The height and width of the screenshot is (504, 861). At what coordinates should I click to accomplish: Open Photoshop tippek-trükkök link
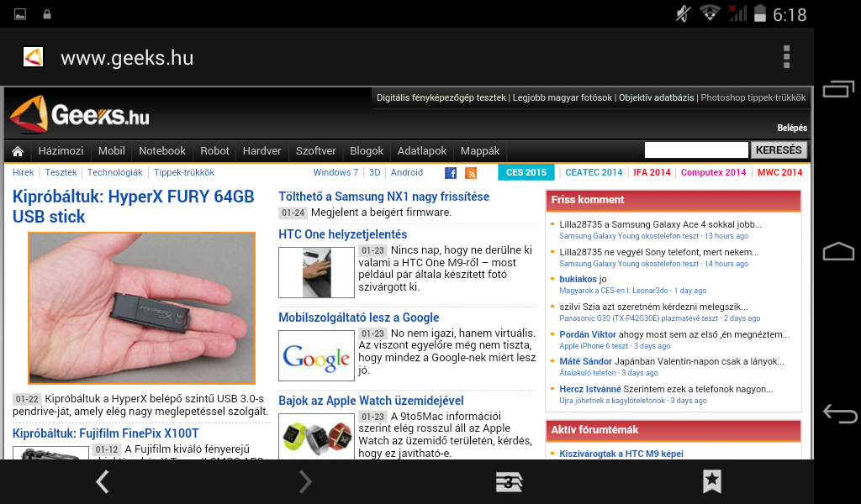pyautogui.click(x=753, y=97)
